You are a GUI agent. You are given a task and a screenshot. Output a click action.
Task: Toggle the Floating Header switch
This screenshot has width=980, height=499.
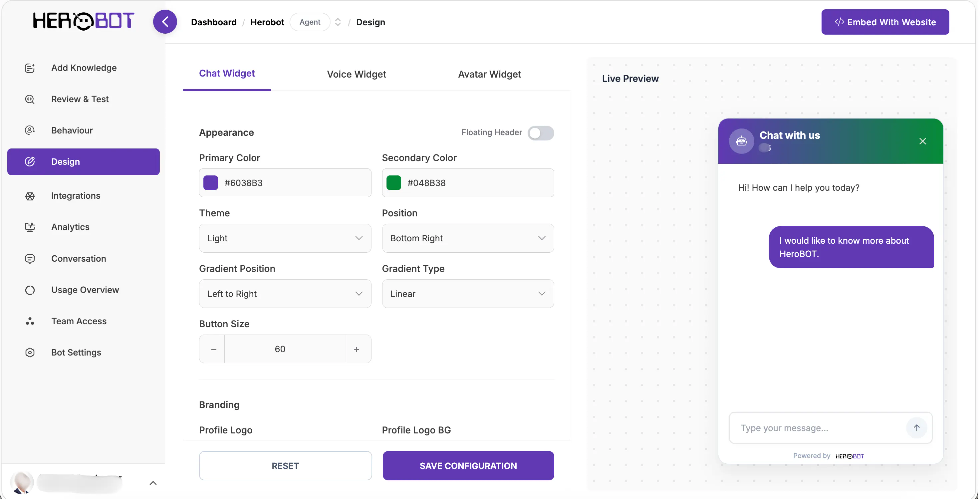[x=541, y=133]
